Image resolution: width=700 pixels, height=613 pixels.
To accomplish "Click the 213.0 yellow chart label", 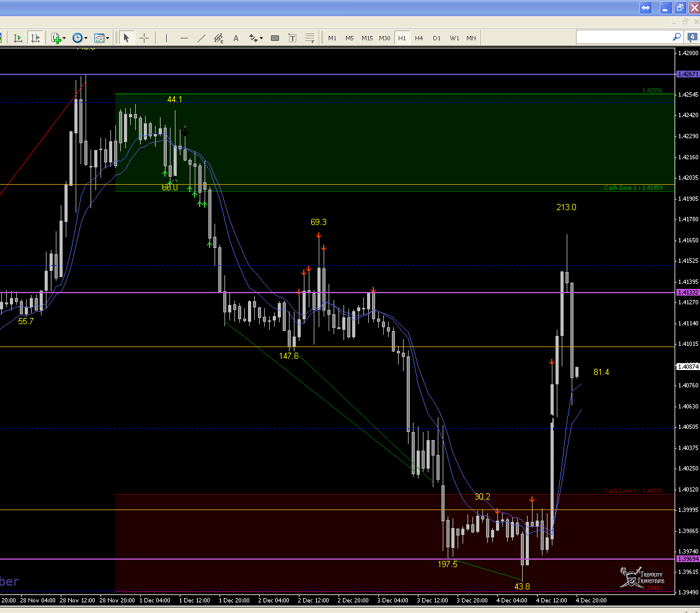I will (x=566, y=207).
